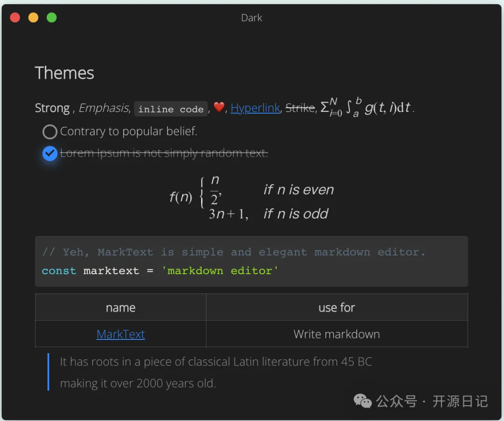Minimize window with the yellow button

33,18
